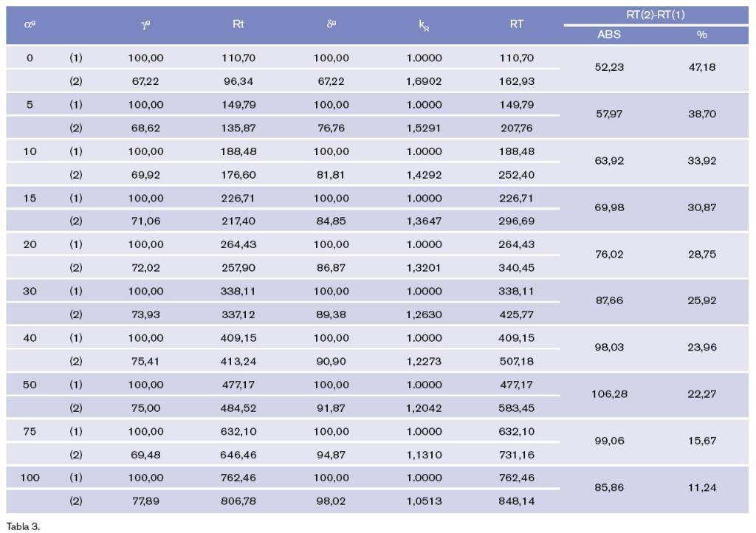The width and height of the screenshot is (756, 533).
Task: Select the kR value 1,3647
Action: pos(424,221)
